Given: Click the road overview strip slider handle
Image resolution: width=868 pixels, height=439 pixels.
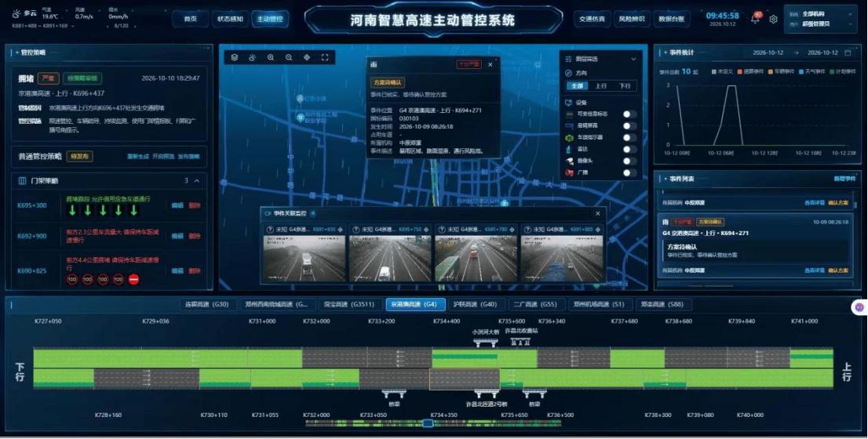Looking at the screenshot, I should [428, 423].
